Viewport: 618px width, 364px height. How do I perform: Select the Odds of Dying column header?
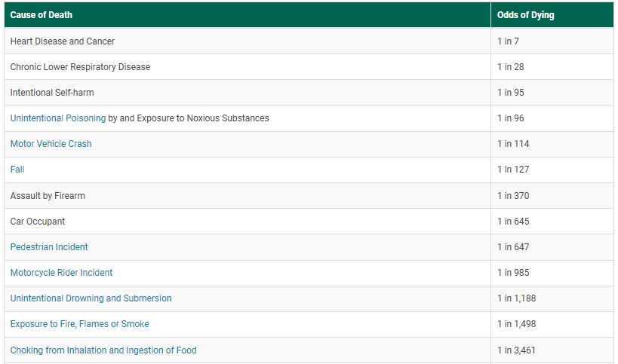pyautogui.click(x=552, y=15)
